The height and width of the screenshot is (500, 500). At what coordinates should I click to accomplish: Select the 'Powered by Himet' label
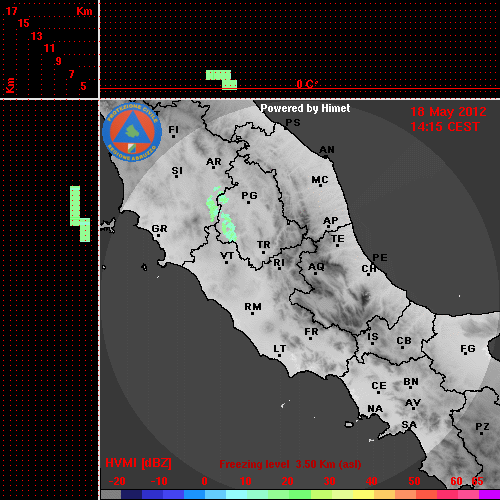coord(305,108)
